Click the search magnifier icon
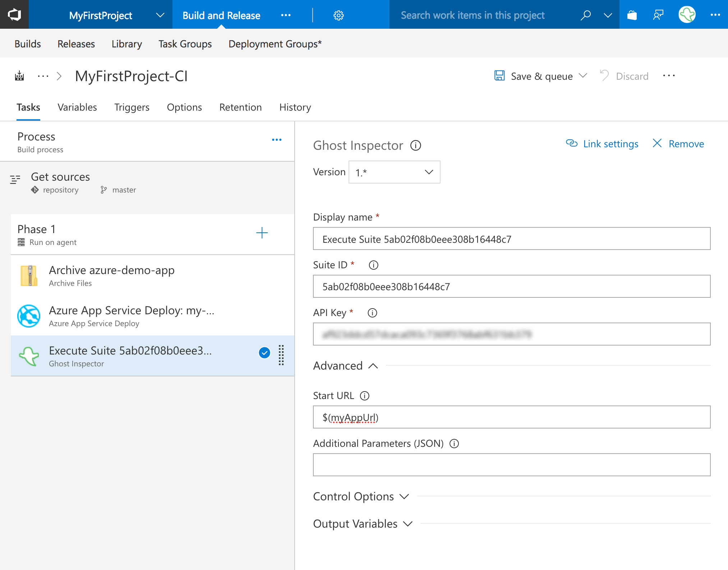The height and width of the screenshot is (570, 728). click(586, 15)
